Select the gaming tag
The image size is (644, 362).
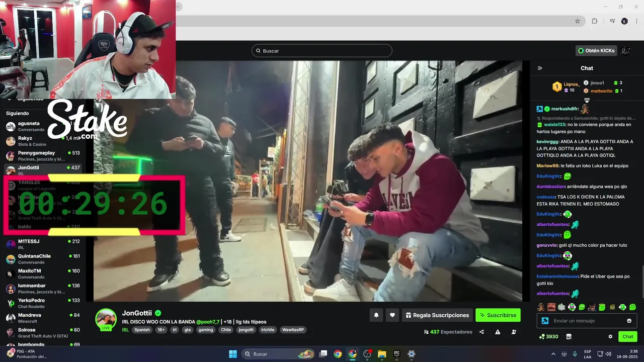pyautogui.click(x=206, y=330)
